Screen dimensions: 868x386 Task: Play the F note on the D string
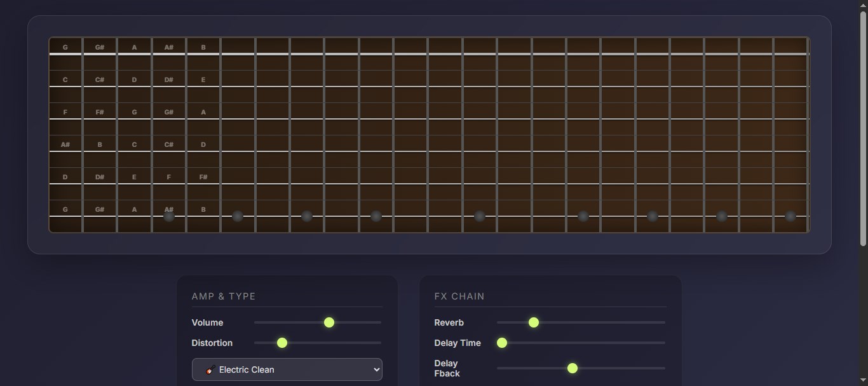pos(168,177)
